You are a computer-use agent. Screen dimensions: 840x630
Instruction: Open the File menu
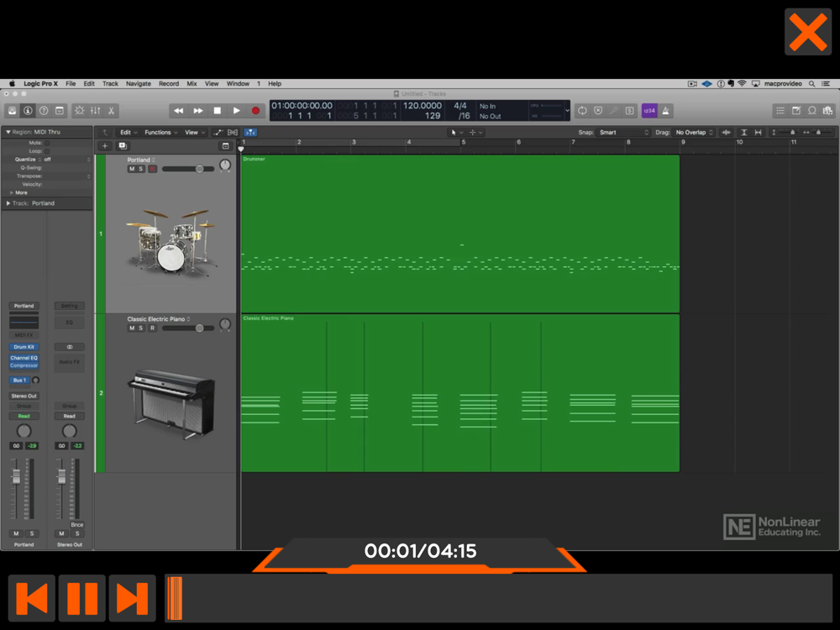71,83
